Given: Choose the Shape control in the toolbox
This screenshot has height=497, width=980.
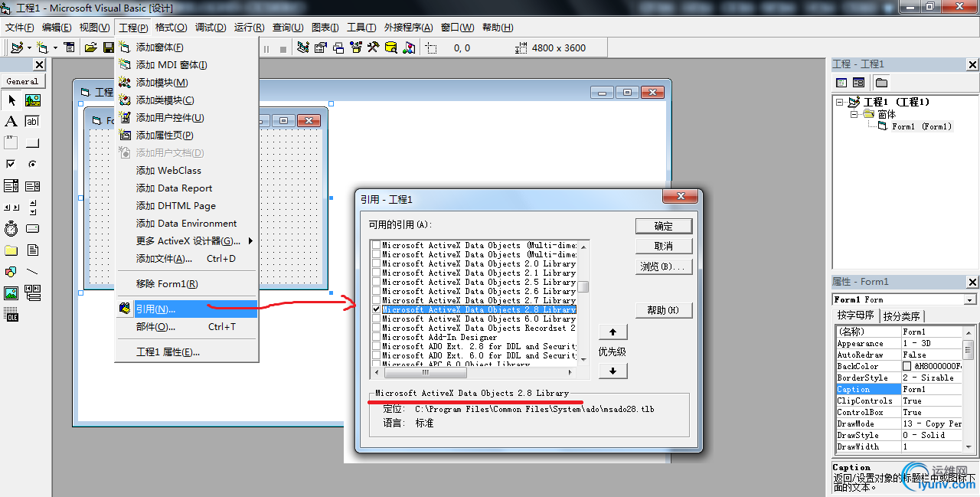Looking at the screenshot, I should click(x=11, y=272).
